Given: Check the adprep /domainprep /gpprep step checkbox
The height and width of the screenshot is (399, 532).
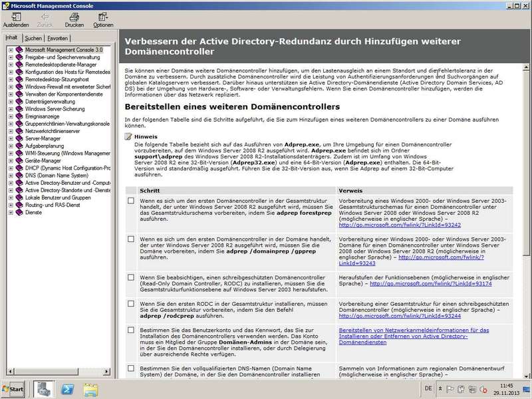Looking at the screenshot, I should [x=131, y=239].
